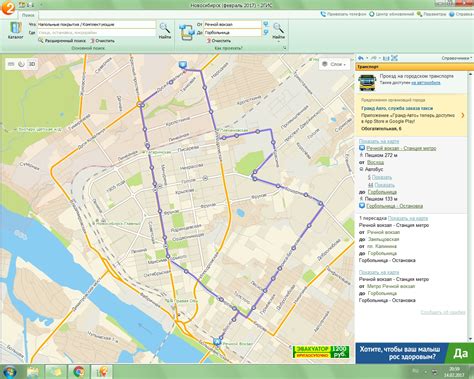The image size is (474, 379).
Task: Click the destination marker icon next to До
Action: [x=266, y=32]
